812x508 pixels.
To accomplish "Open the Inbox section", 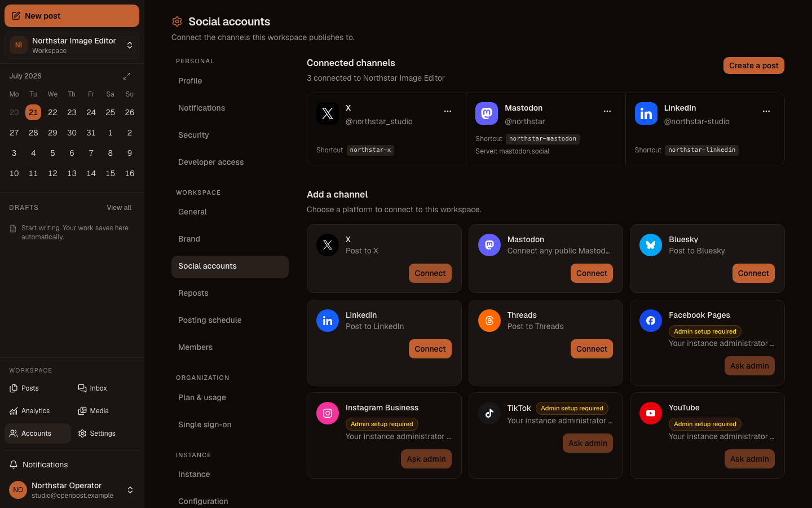I will 106,388.
